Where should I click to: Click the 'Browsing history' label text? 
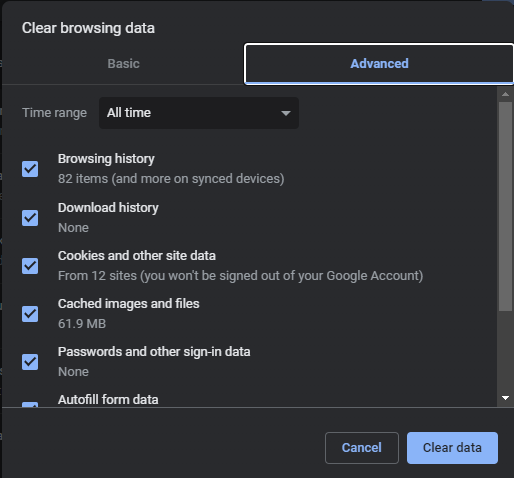point(106,159)
